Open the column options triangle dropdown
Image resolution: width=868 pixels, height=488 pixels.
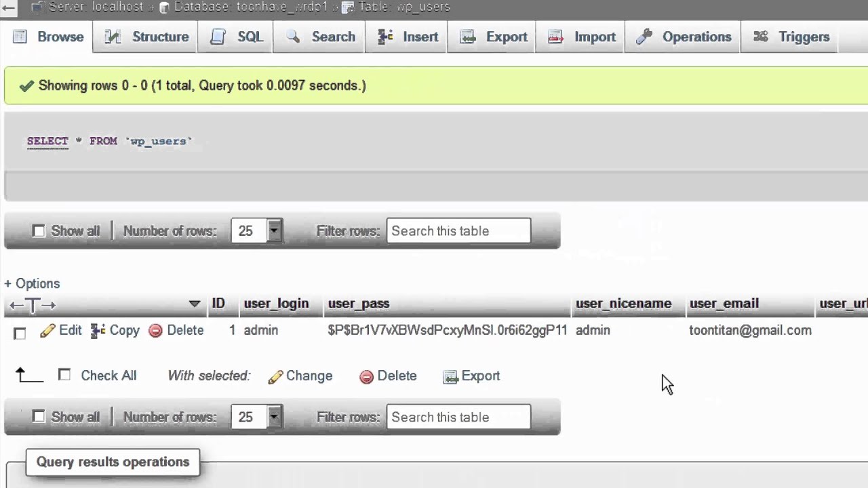195,304
